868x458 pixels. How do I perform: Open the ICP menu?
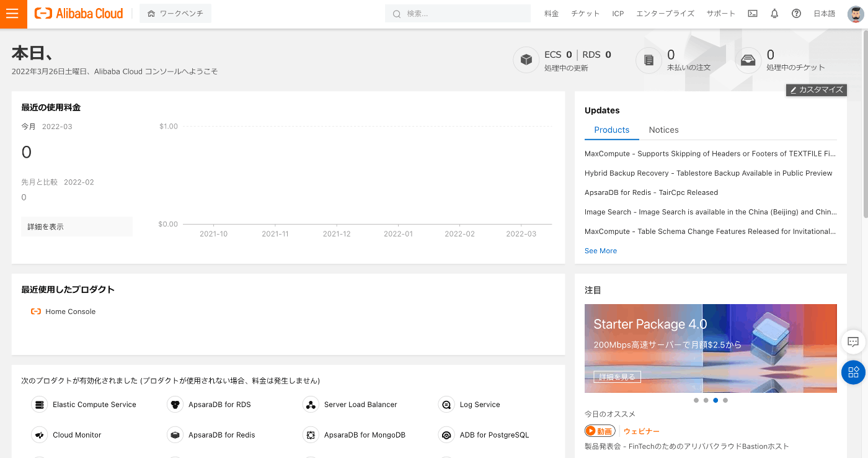pos(618,14)
